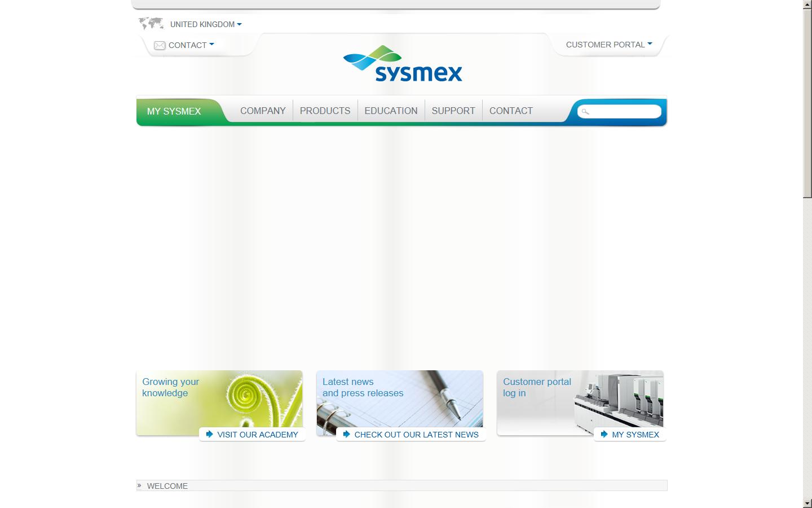Click the Sysmex logo
Image resolution: width=812 pixels, height=508 pixels.
point(403,64)
